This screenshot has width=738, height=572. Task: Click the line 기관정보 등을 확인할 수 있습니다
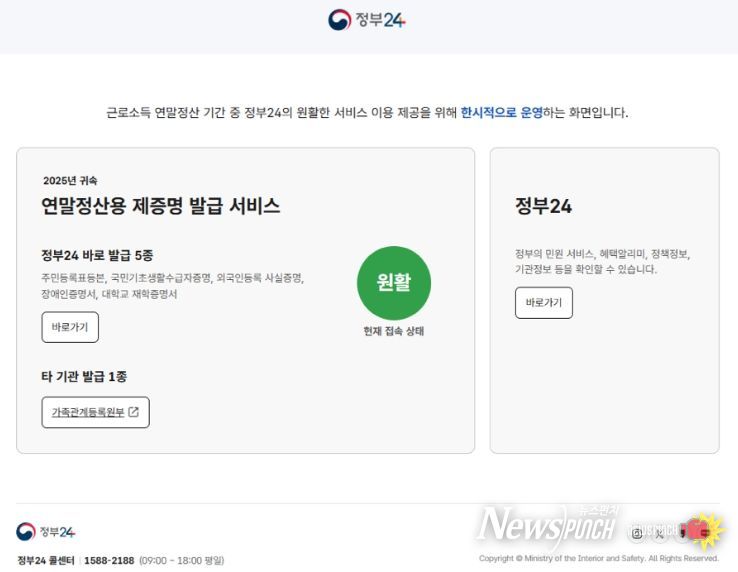(586, 269)
